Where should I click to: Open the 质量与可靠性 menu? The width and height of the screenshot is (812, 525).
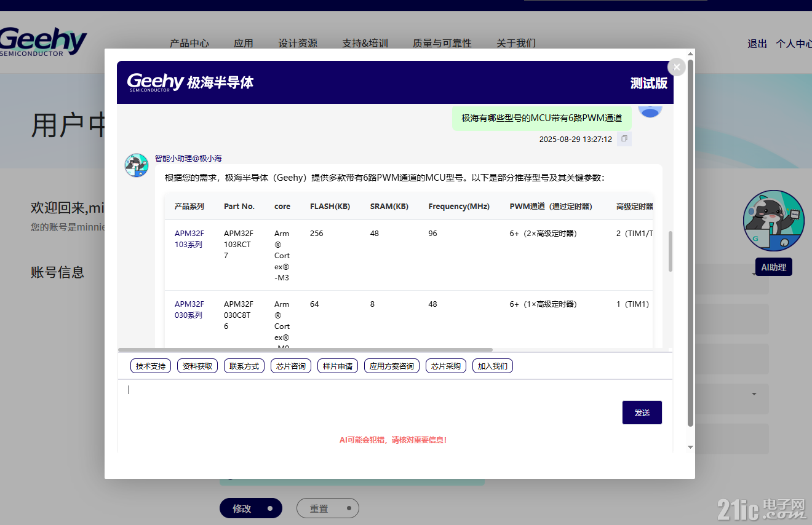(442, 44)
